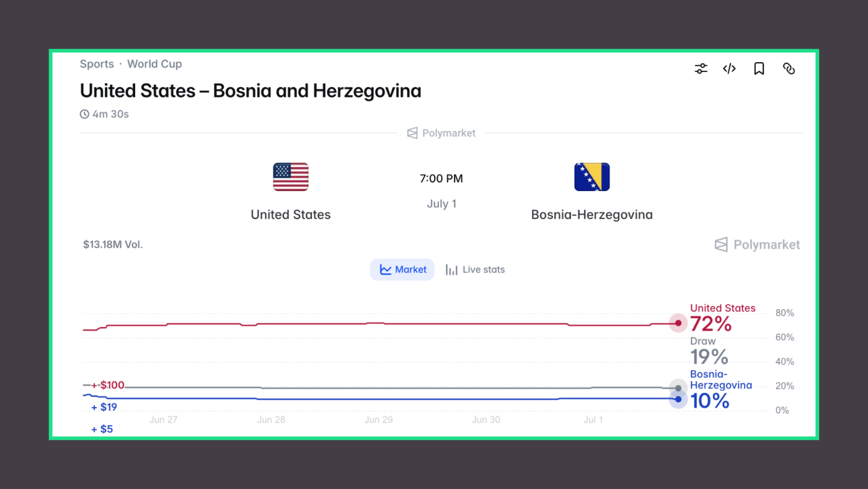Select the gray Draw 19% endpoint
Image resolution: width=868 pixels, height=489 pixels.
pos(678,388)
